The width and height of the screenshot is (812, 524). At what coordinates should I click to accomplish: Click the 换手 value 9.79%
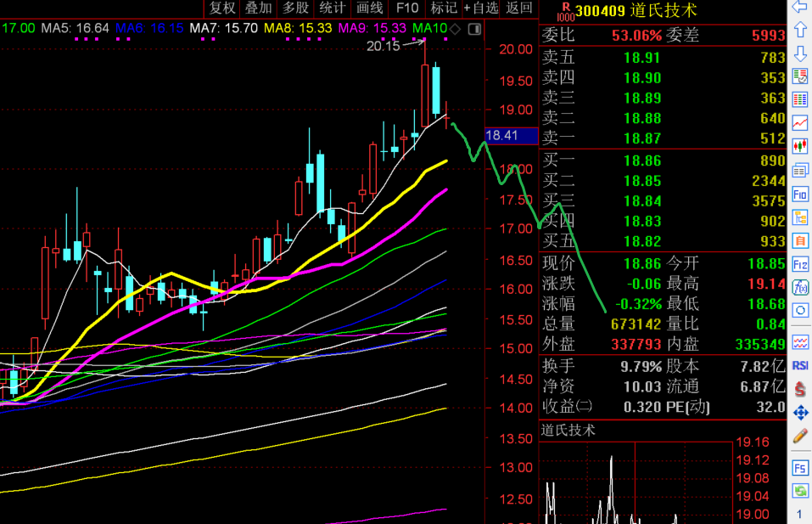tap(641, 367)
